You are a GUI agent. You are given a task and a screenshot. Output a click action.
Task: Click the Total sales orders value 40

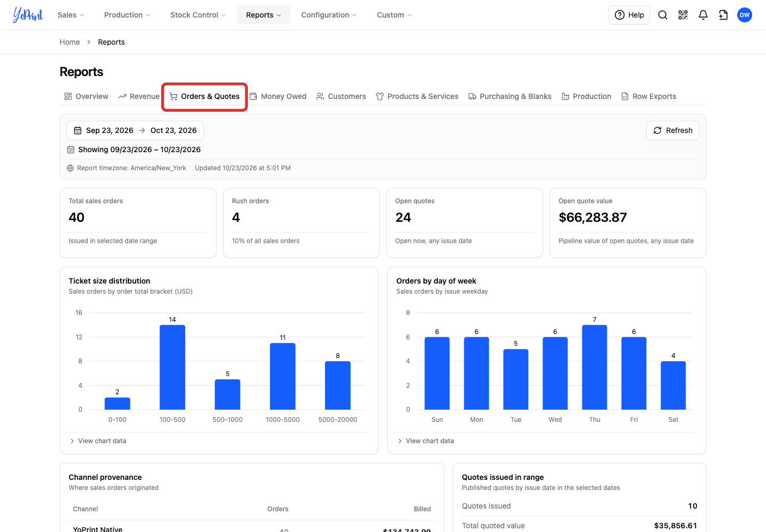tap(77, 218)
